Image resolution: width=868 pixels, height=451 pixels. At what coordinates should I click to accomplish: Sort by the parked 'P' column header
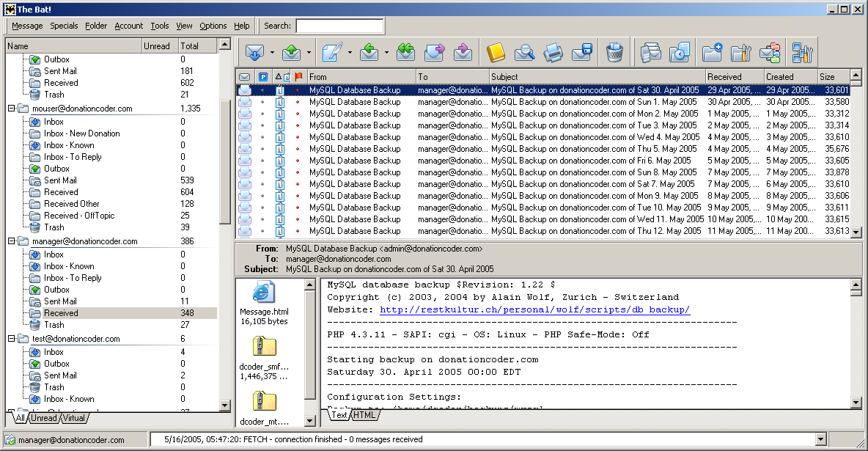point(263,77)
